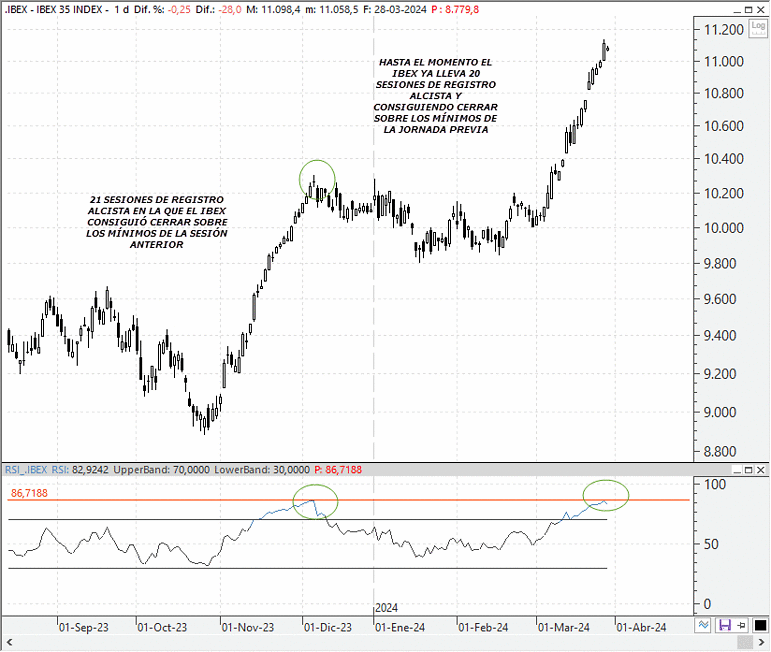The height and width of the screenshot is (652, 771).
Task: Click the purple save chart icon
Action: click(x=724, y=625)
